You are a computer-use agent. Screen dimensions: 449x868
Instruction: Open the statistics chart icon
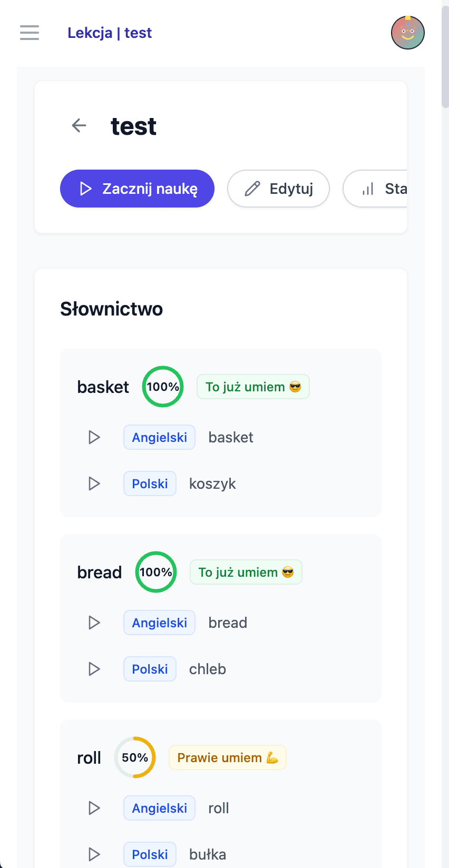point(368,189)
